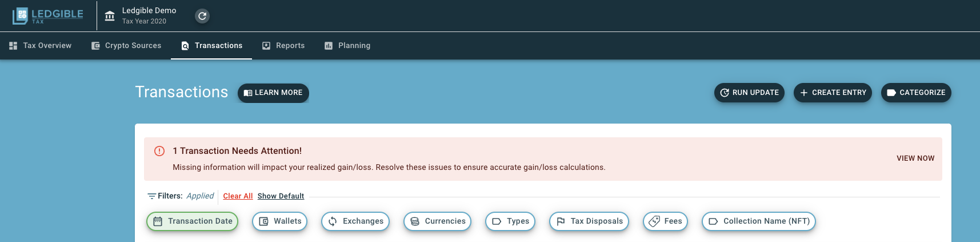This screenshot has height=242, width=980.
Task: Click the Clear All filters link
Action: pos(238,196)
